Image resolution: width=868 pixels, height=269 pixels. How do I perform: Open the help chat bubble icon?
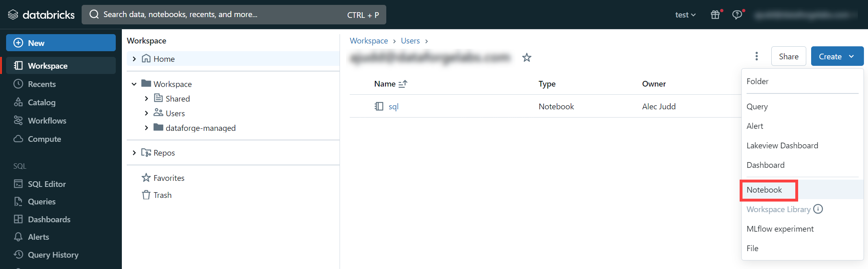click(x=737, y=15)
